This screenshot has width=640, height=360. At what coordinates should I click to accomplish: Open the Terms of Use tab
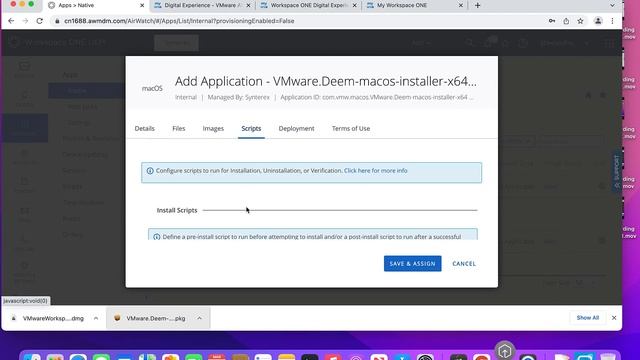351,129
